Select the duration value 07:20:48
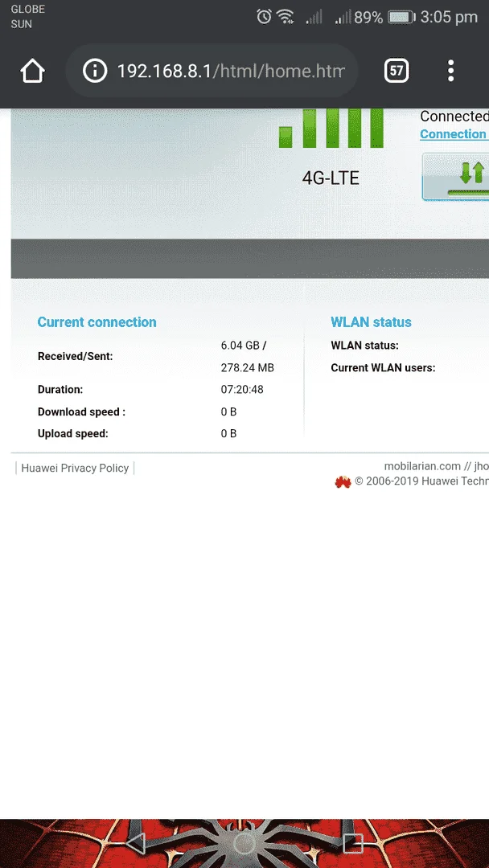Viewport: 489px width, 868px height. click(242, 390)
